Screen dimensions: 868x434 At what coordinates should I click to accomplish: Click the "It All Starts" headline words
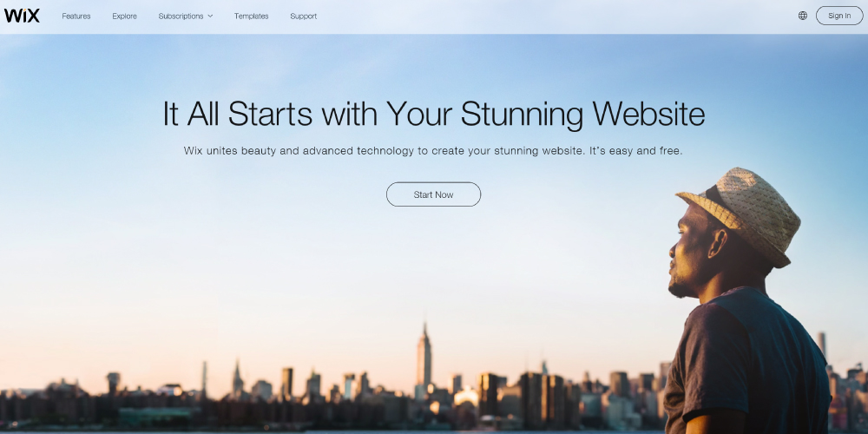(x=238, y=114)
